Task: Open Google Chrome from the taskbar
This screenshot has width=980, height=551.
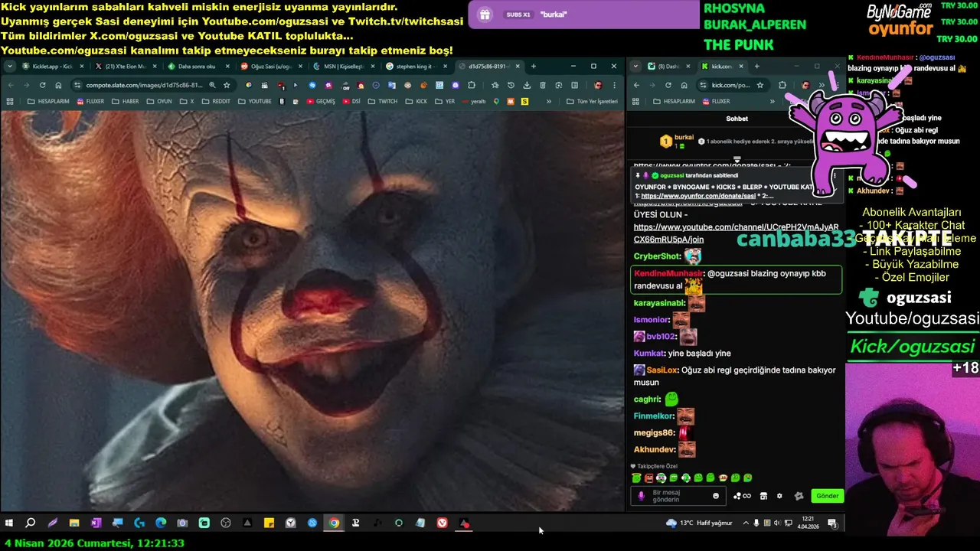Action: point(334,523)
